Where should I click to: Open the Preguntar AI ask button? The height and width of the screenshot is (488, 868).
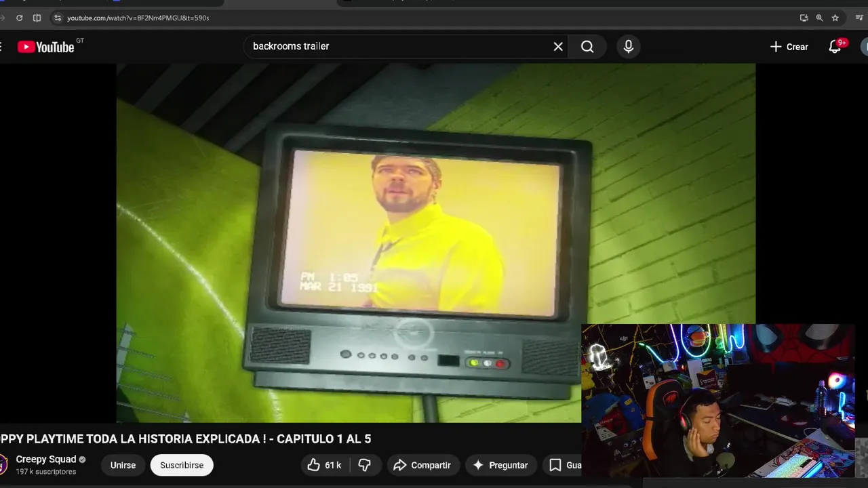[x=500, y=465]
